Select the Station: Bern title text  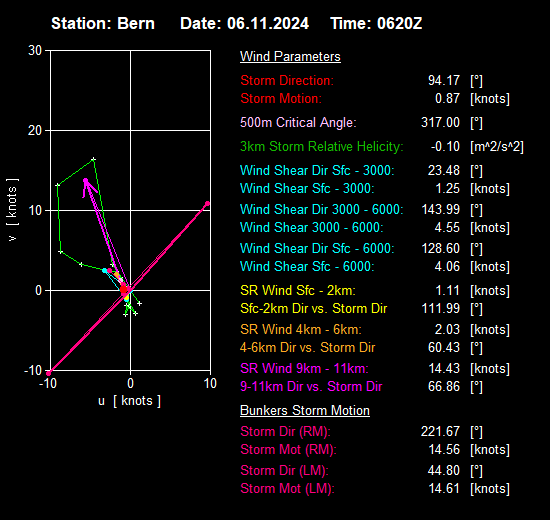point(103,24)
